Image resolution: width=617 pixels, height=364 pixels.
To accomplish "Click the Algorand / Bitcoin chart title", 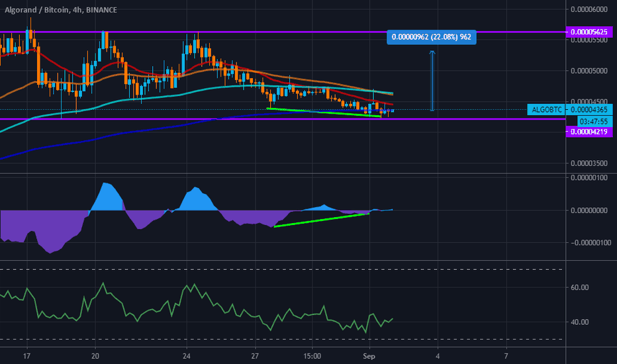I will [x=61, y=10].
